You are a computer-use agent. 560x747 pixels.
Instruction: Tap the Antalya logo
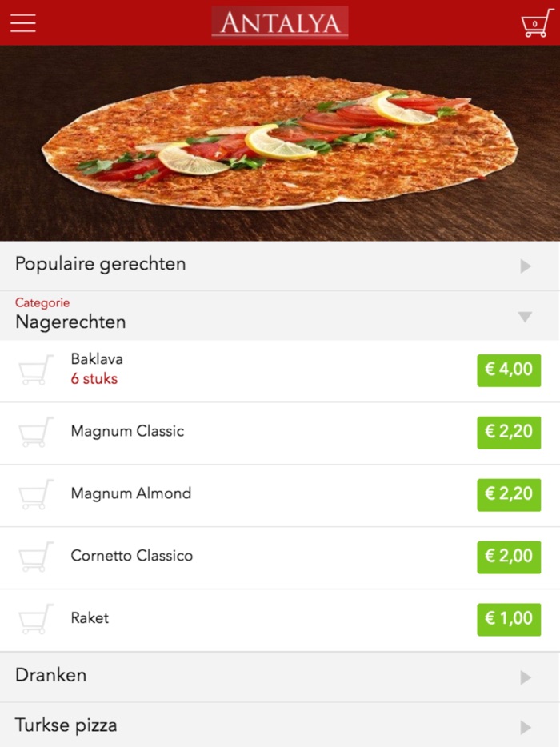pyautogui.click(x=280, y=22)
